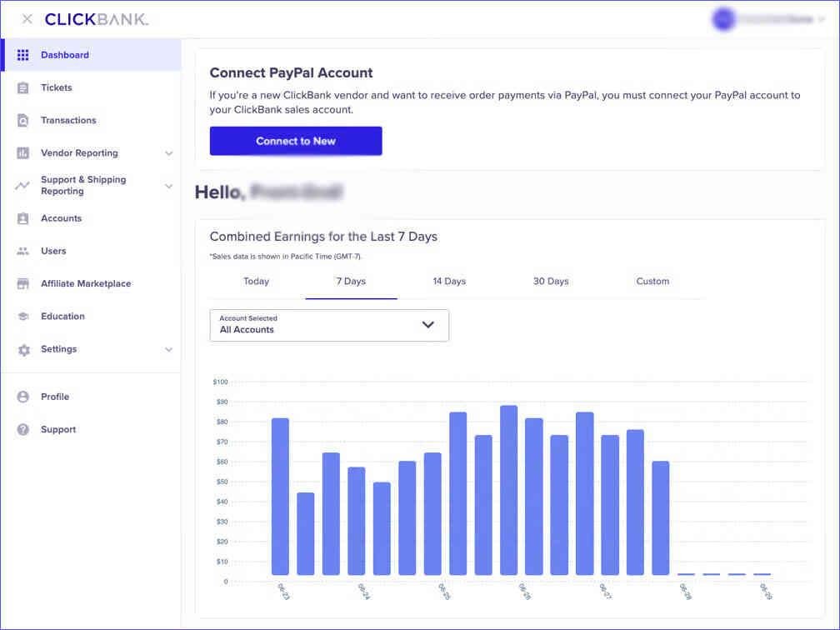840x630 pixels.
Task: Open the All Accounts dropdown
Action: click(328, 325)
